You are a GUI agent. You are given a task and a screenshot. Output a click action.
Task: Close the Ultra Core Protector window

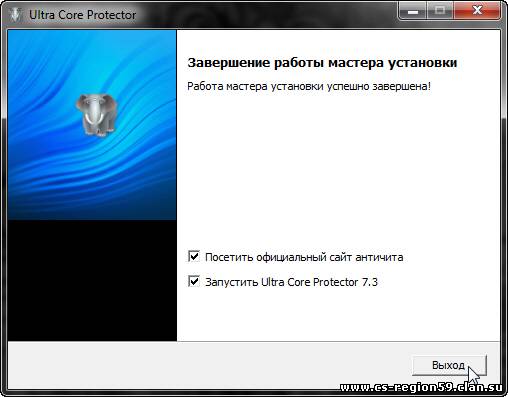pyautogui.click(x=477, y=12)
